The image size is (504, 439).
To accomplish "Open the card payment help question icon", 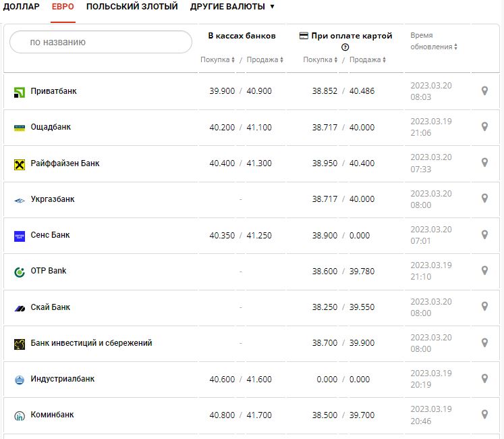I will [x=345, y=47].
